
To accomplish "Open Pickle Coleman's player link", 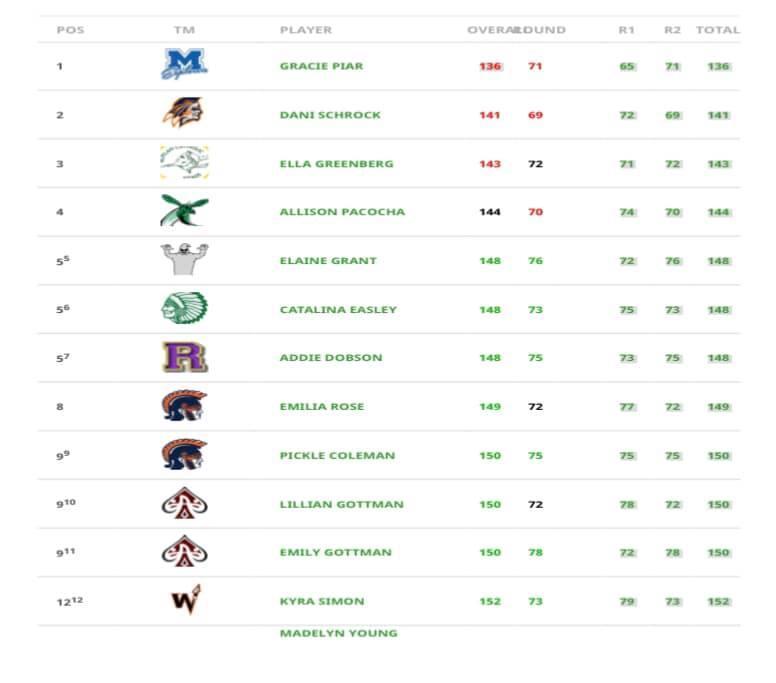I will [x=337, y=455].
